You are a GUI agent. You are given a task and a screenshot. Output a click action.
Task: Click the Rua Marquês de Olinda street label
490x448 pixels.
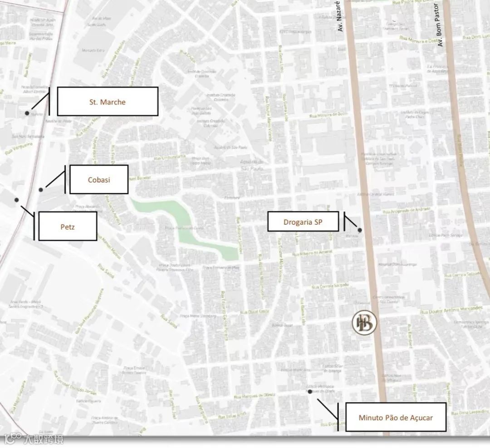pyautogui.click(x=255, y=396)
